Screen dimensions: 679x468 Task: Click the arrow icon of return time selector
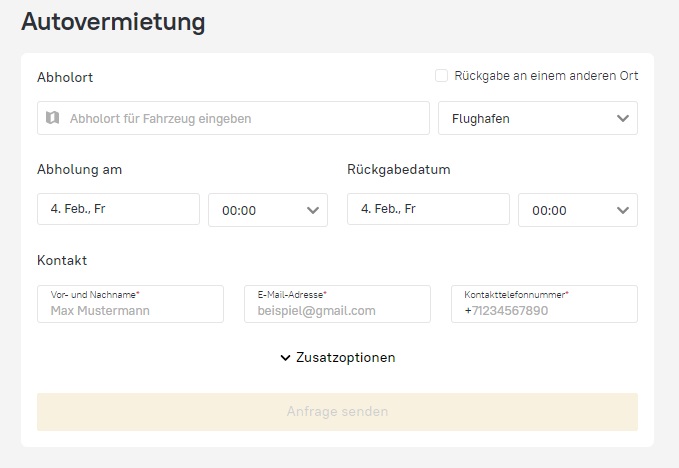point(622,210)
